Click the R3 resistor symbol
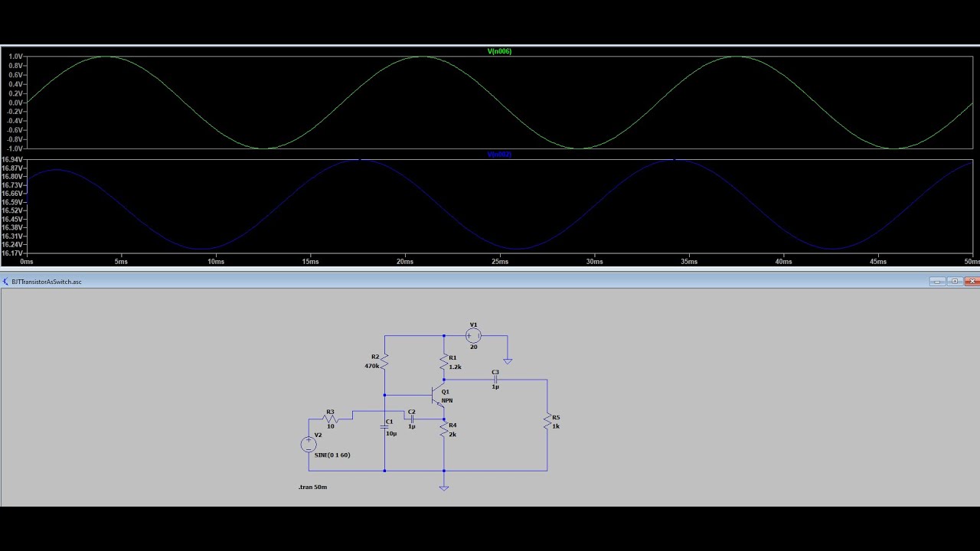This screenshot has width=980, height=551. [331, 419]
